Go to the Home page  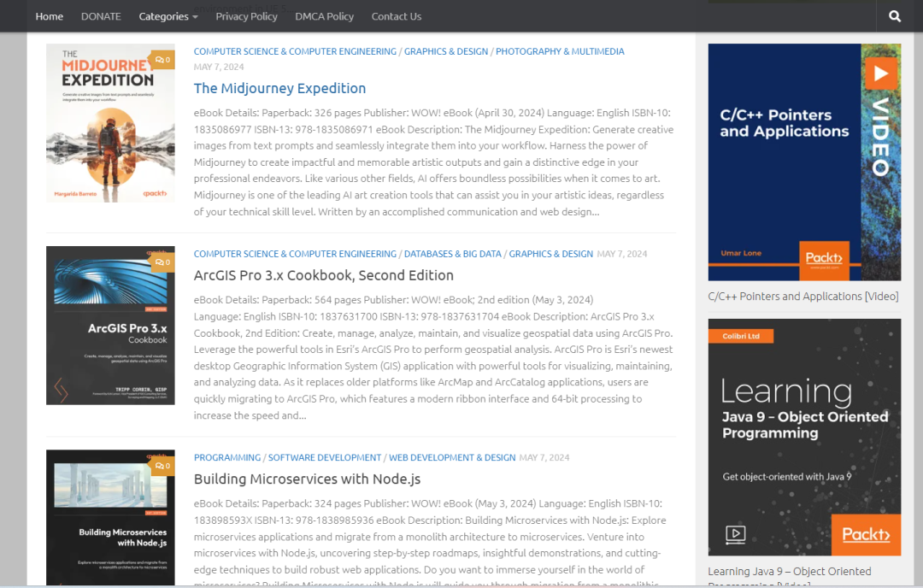click(50, 16)
